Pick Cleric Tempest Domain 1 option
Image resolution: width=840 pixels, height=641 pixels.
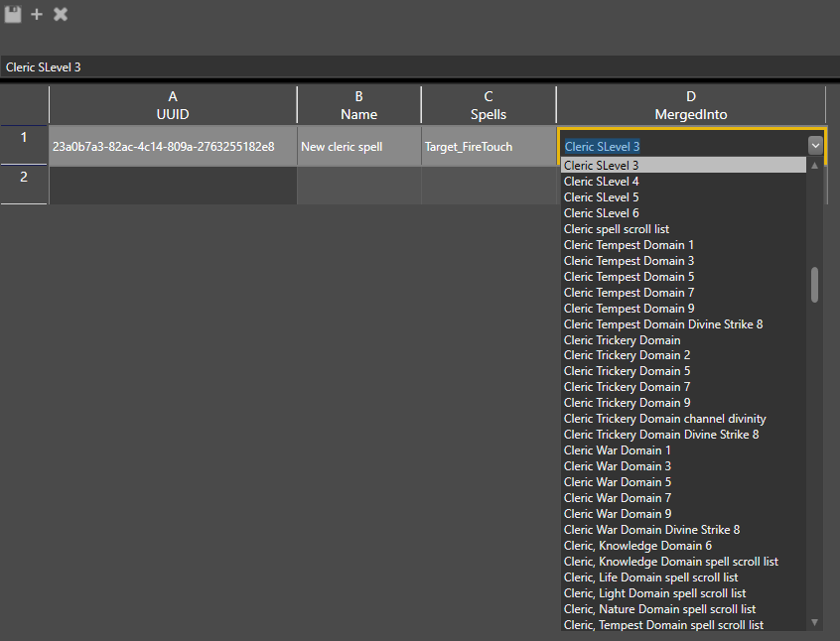(x=629, y=245)
